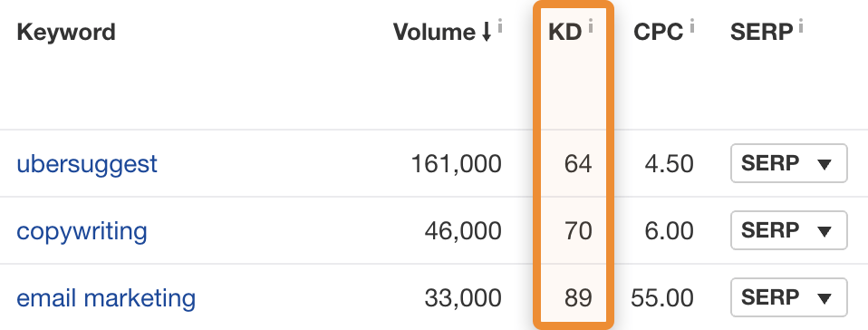Click the info icon beside SERP header
The image size is (868, 330).
pos(800,25)
